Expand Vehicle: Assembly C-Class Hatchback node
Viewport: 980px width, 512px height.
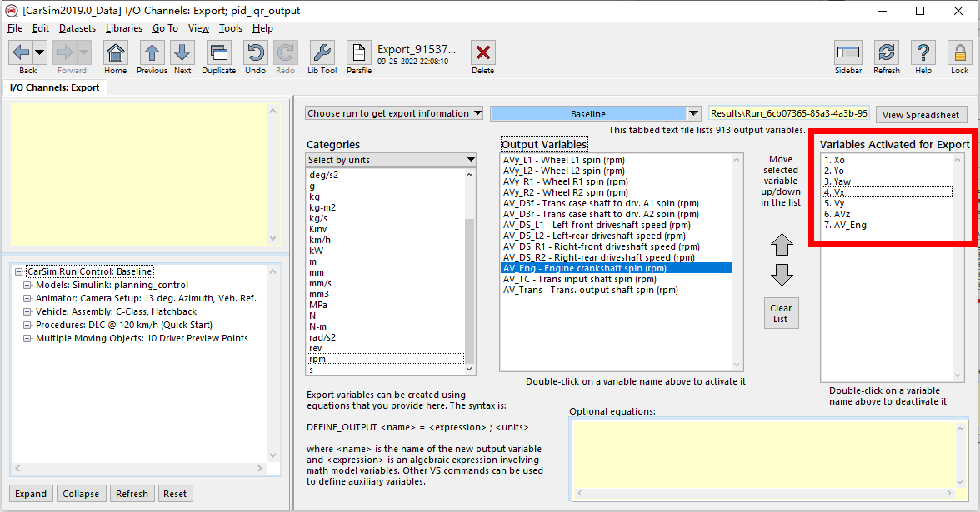point(27,311)
